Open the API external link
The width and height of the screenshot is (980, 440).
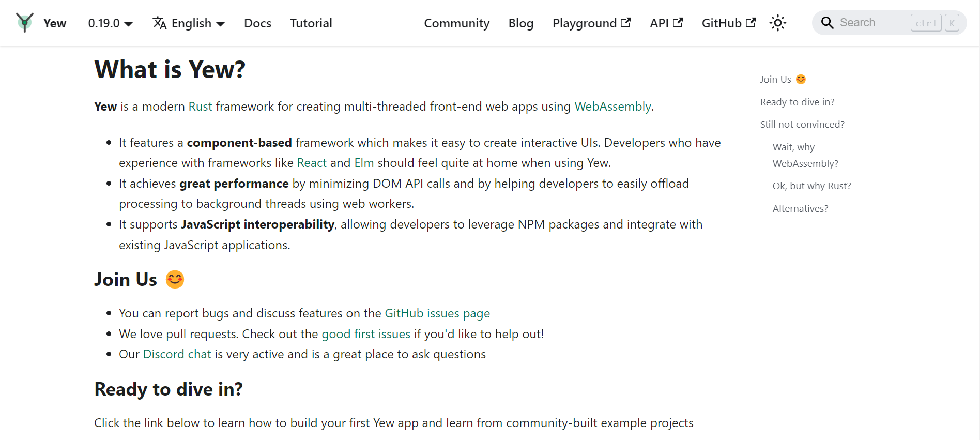coord(667,23)
